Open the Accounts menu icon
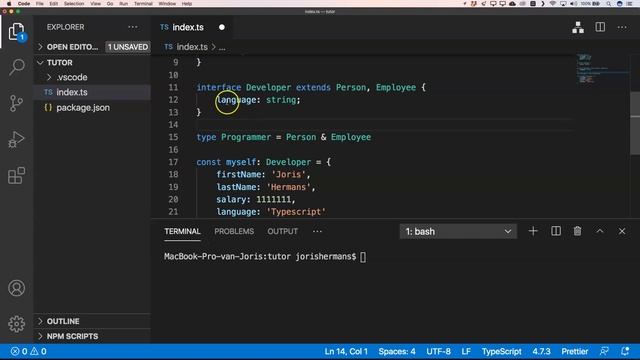This screenshot has height=360, width=640. coord(16,288)
